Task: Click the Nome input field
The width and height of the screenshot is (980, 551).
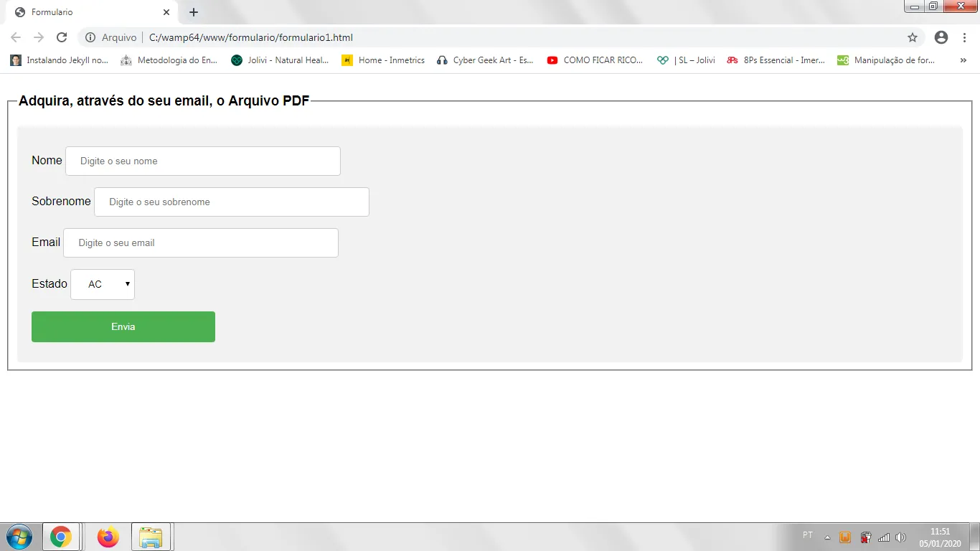Action: 203,161
